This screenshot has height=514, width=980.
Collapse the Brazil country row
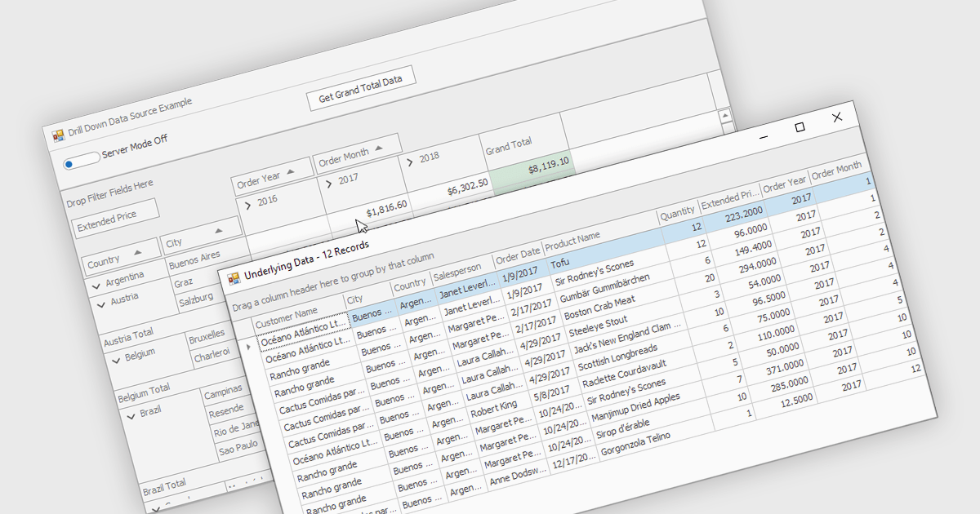(131, 415)
